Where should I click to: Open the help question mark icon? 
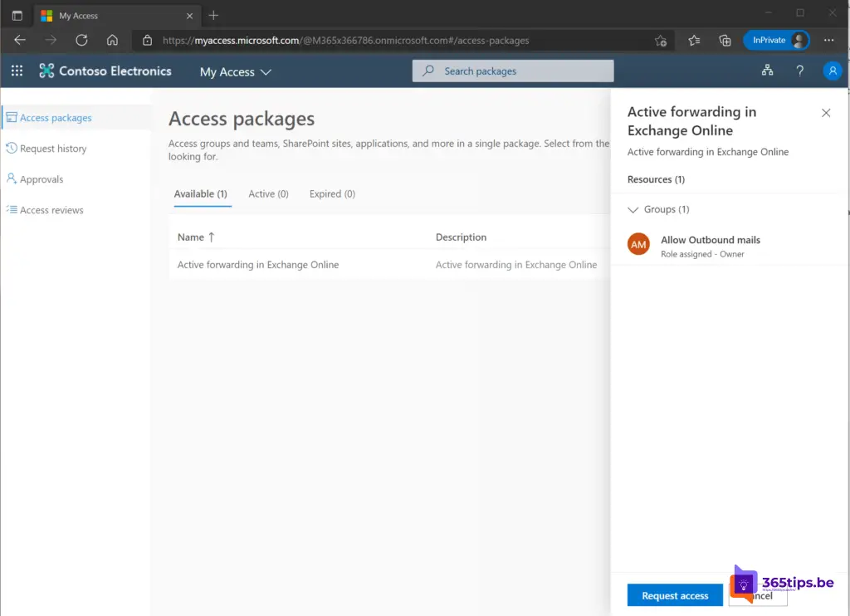coord(799,71)
